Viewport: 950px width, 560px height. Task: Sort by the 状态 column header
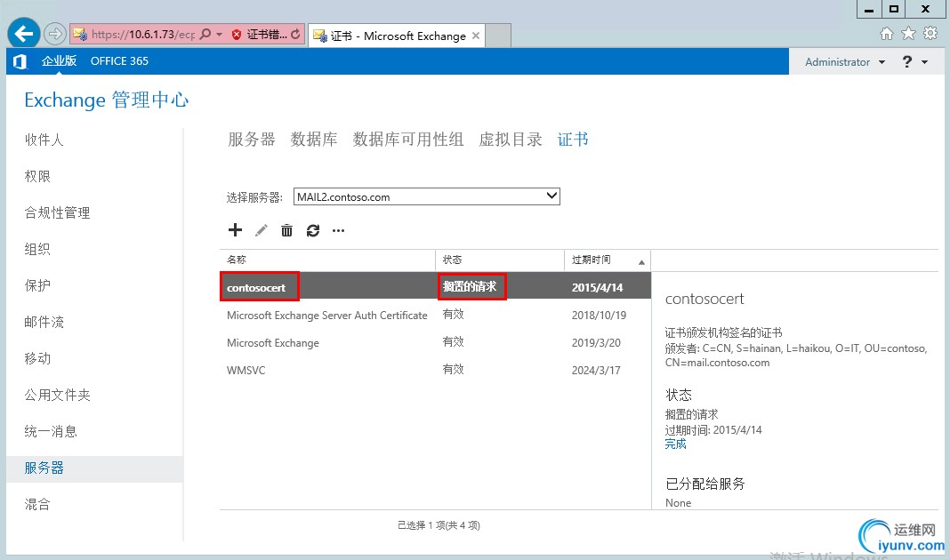[500, 260]
